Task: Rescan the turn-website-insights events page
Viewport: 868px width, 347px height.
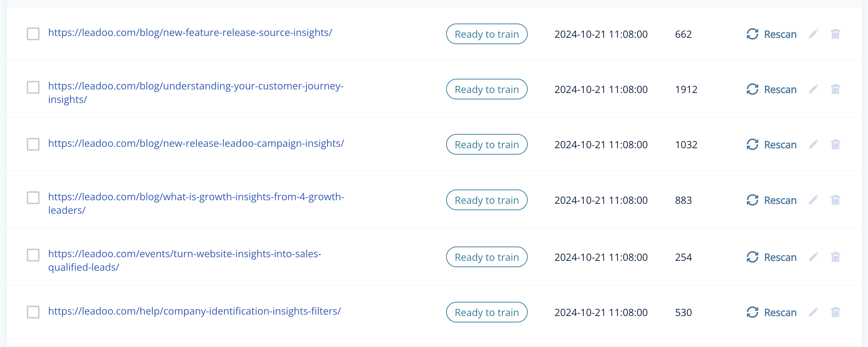Action: pos(771,257)
